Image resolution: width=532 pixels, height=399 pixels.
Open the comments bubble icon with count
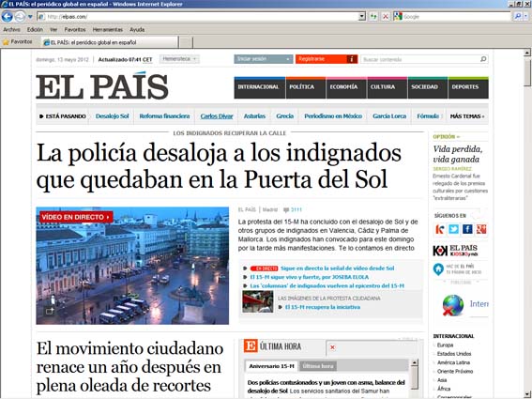pyautogui.click(x=292, y=210)
